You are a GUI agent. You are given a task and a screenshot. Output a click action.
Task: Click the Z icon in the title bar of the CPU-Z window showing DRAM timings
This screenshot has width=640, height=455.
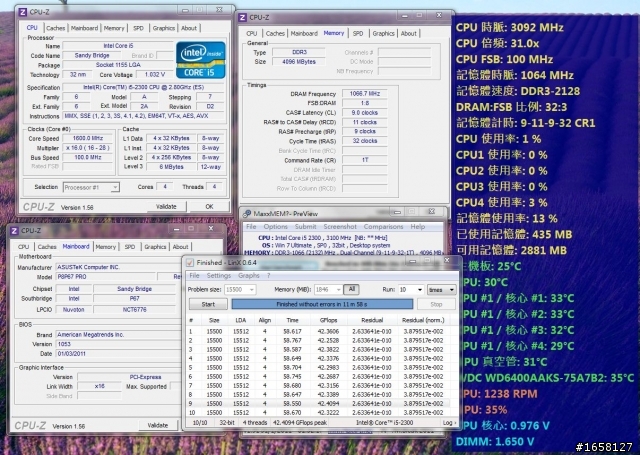[242, 17]
